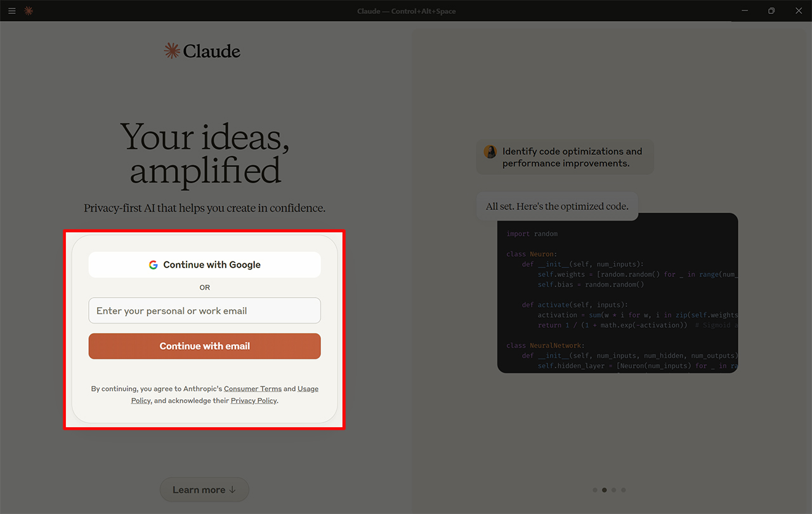The height and width of the screenshot is (514, 812).
Task: Click the Claude starburst icon in title bar
Action: (x=29, y=11)
